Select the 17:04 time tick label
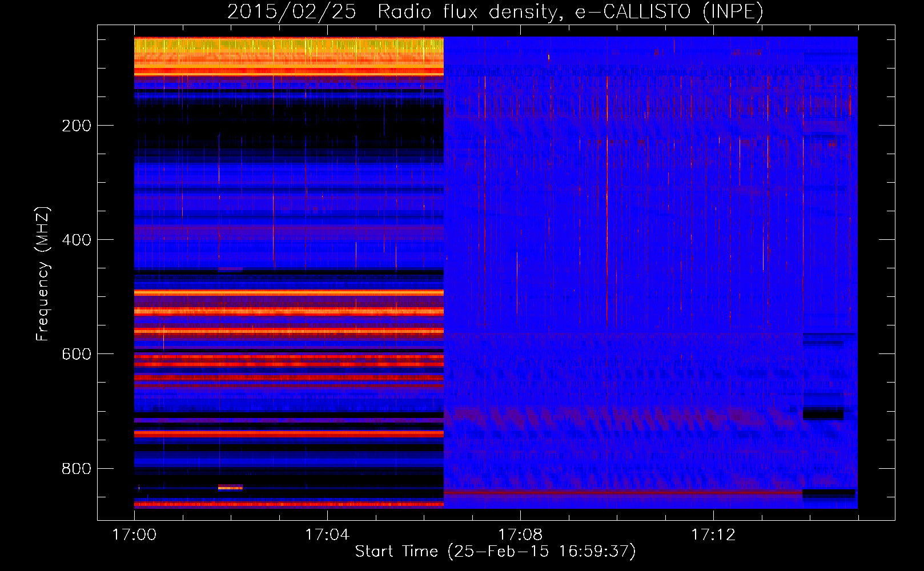This screenshot has height=571, width=924. pos(327,535)
